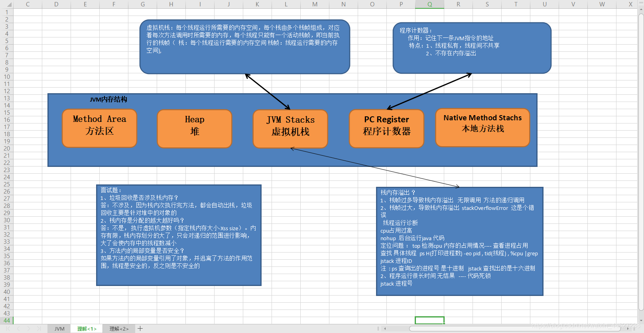Click the vertical scrollbar down arrow
This screenshot has height=333, width=644.
tap(641, 320)
